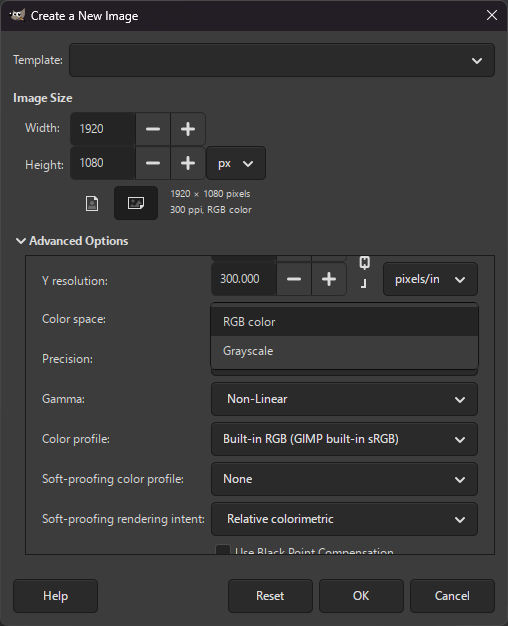Open Soft-proofing rendering intent dropdown
This screenshot has width=508, height=626.
pos(344,519)
